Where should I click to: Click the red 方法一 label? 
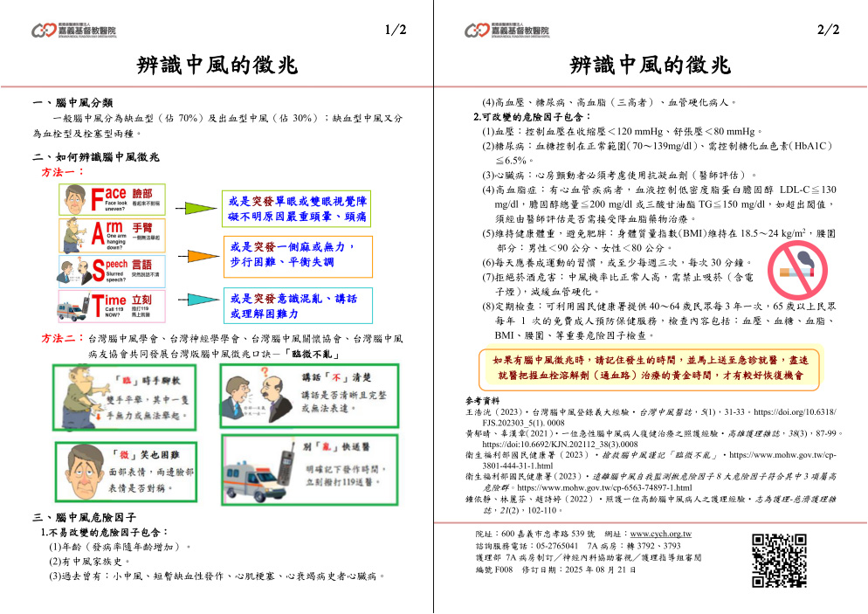tap(62, 172)
